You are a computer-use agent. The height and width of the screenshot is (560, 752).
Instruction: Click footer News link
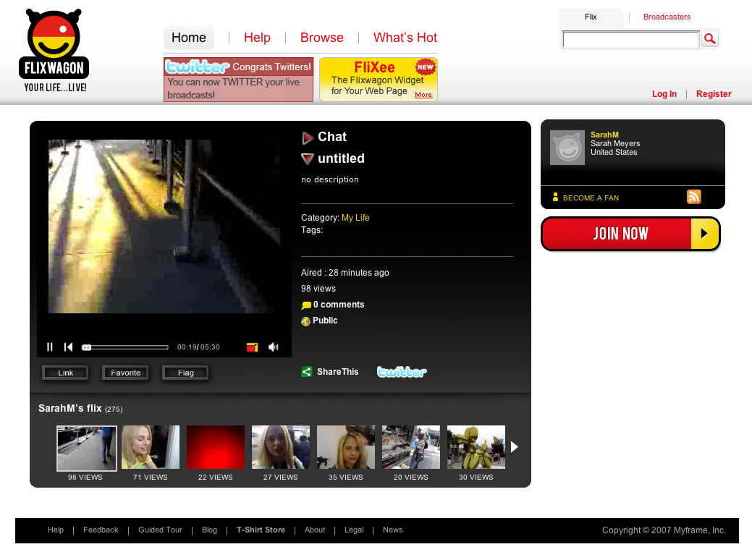pyautogui.click(x=393, y=530)
